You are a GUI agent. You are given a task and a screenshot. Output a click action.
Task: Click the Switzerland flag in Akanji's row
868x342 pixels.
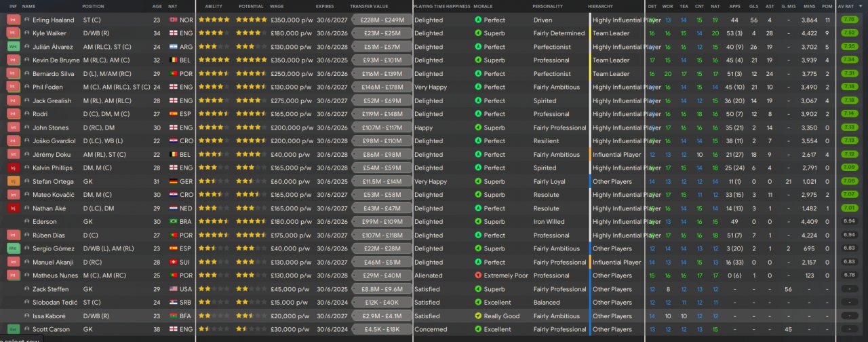pyautogui.click(x=173, y=262)
